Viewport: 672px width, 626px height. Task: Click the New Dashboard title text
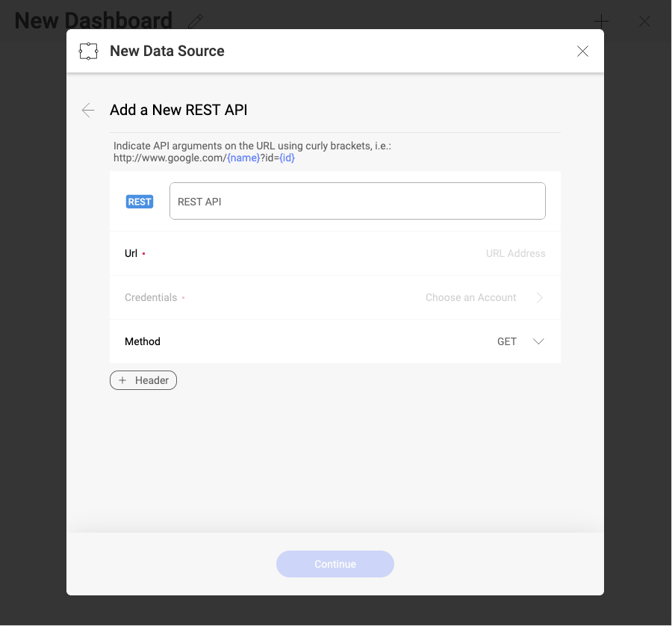pyautogui.click(x=93, y=21)
